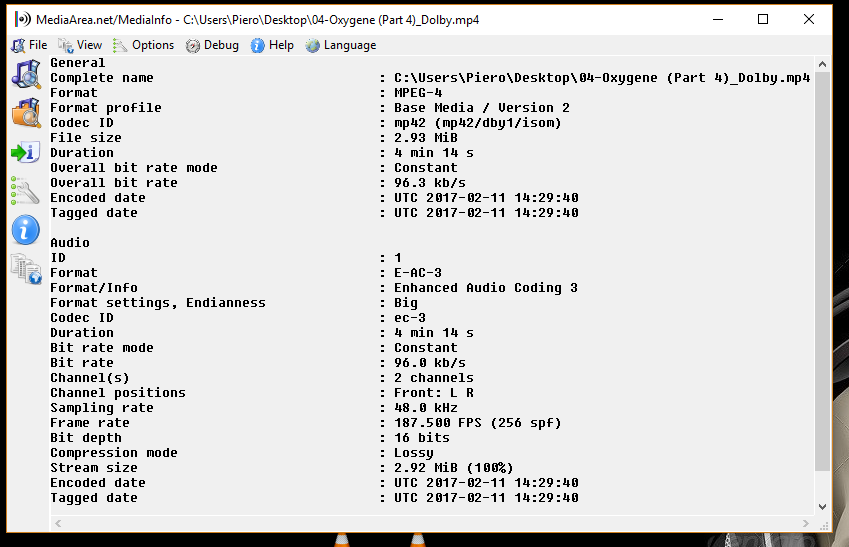Click the vertical scrollbar down arrow
849x547 pixels.
click(x=822, y=507)
